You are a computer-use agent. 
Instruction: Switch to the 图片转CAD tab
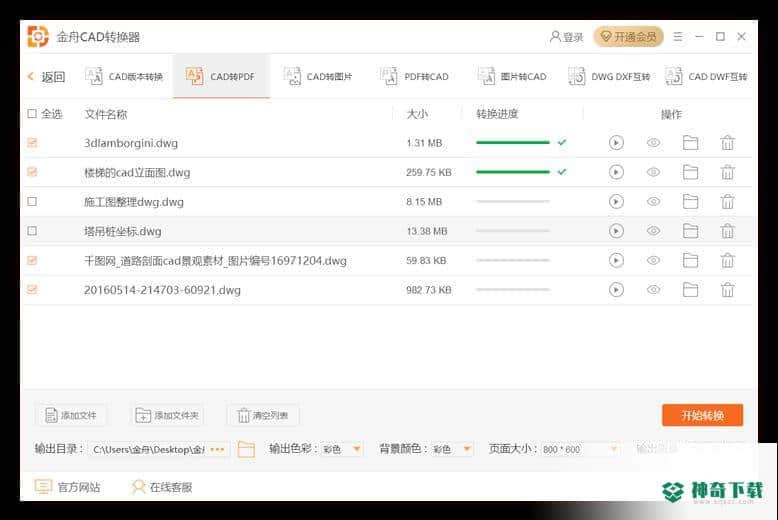pyautogui.click(x=512, y=76)
